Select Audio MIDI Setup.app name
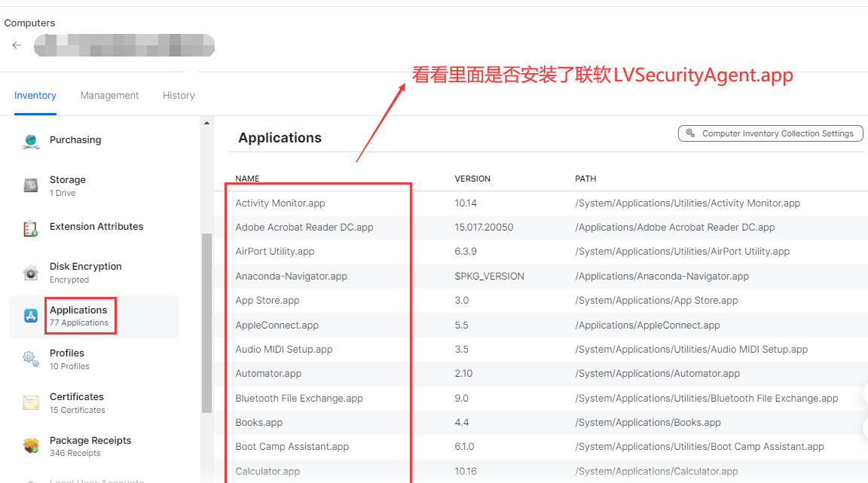 pos(284,350)
